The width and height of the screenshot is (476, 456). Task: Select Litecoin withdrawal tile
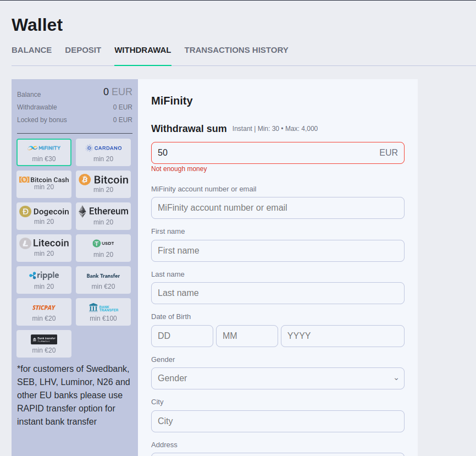point(44,248)
